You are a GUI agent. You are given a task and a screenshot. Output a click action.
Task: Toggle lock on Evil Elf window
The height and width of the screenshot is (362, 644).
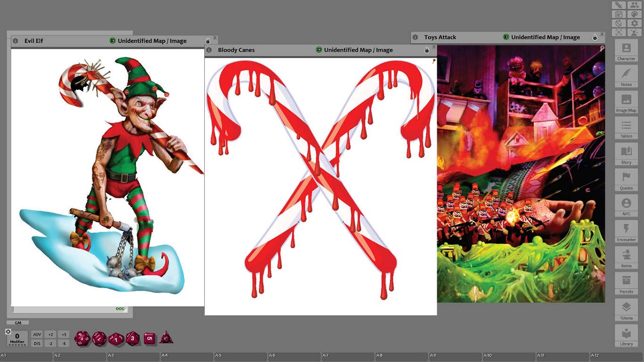(207, 41)
